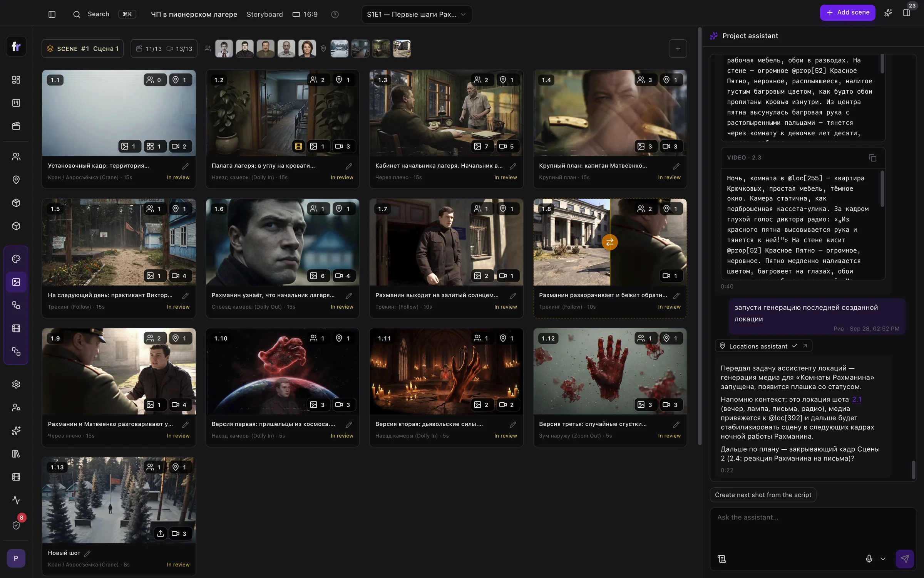924x578 pixels.
Task: Toggle the microphone voice input
Action: tap(869, 559)
